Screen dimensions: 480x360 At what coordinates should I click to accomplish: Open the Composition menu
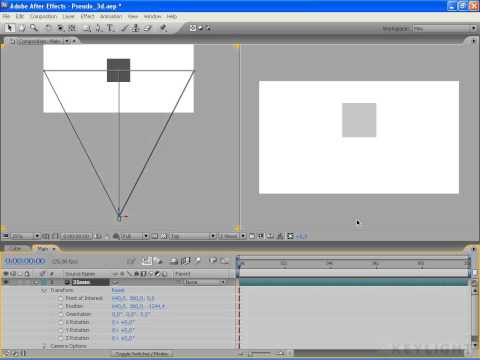pos(44,16)
